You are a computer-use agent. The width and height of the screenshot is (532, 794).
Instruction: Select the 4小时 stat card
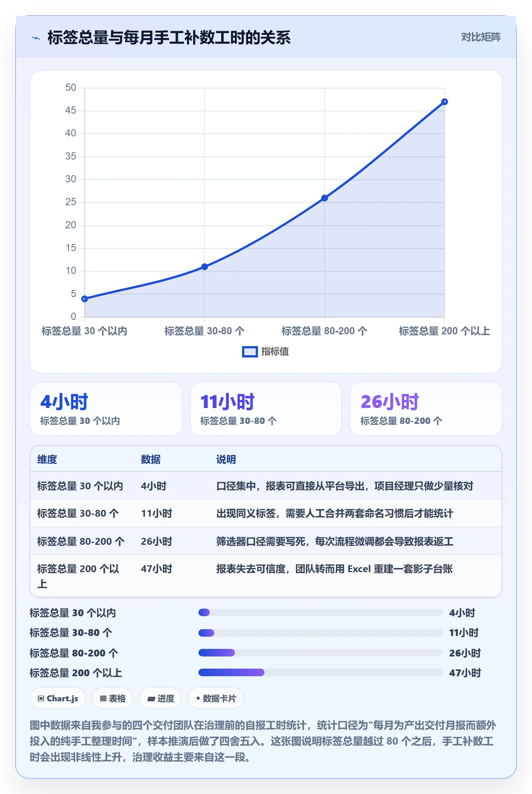106,409
